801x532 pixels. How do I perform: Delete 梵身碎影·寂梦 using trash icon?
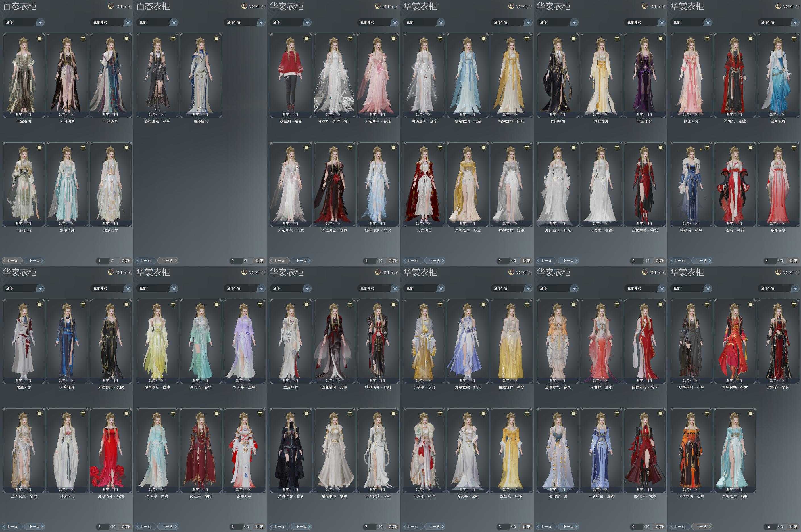tap(307, 414)
